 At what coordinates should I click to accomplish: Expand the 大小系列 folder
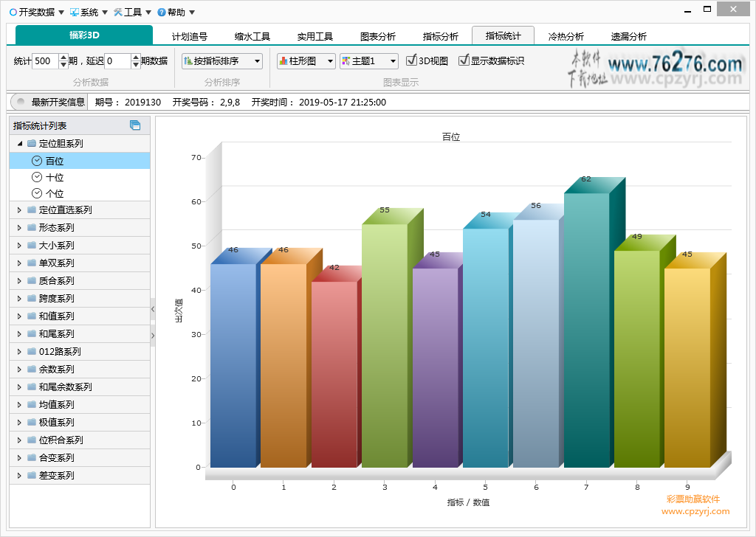pyautogui.click(x=19, y=246)
